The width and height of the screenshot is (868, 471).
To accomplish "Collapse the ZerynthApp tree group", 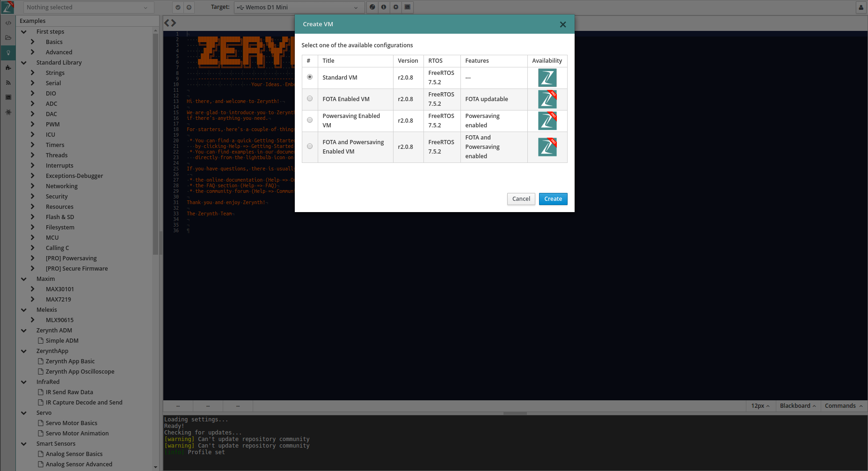I will pos(24,351).
